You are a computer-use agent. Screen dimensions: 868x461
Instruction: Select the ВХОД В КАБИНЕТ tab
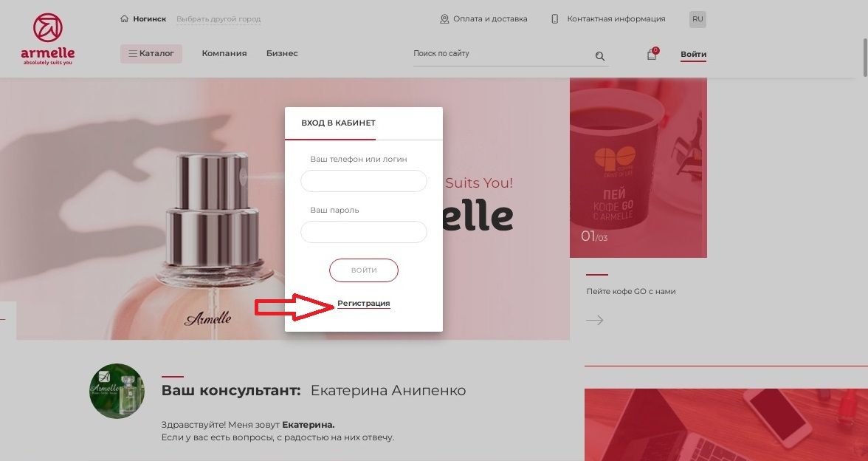coord(338,123)
